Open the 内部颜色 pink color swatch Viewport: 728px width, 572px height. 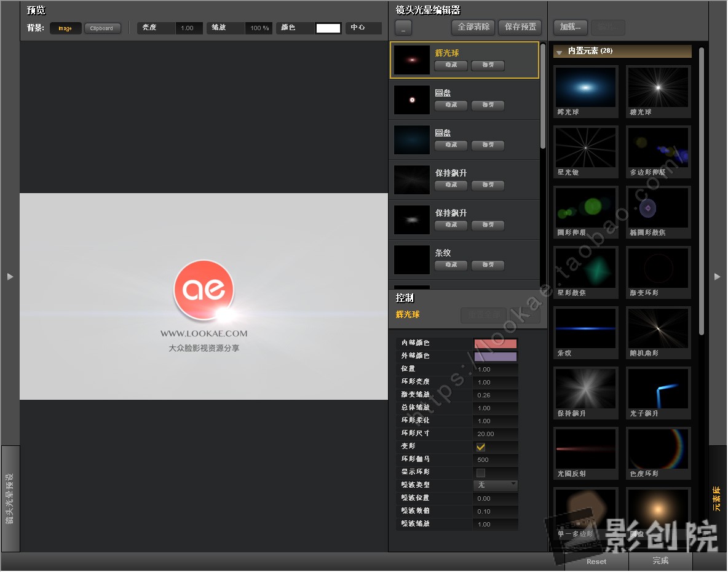[496, 343]
